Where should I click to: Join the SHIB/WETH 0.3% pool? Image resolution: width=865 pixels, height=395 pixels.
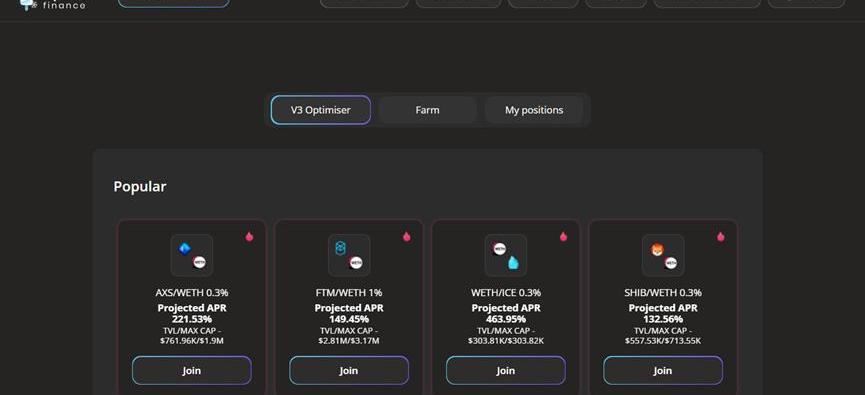click(x=663, y=370)
